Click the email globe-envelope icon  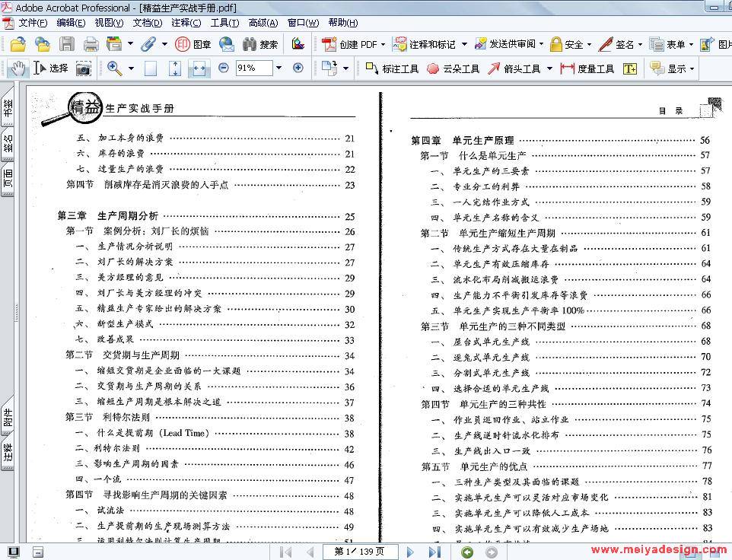click(227, 44)
